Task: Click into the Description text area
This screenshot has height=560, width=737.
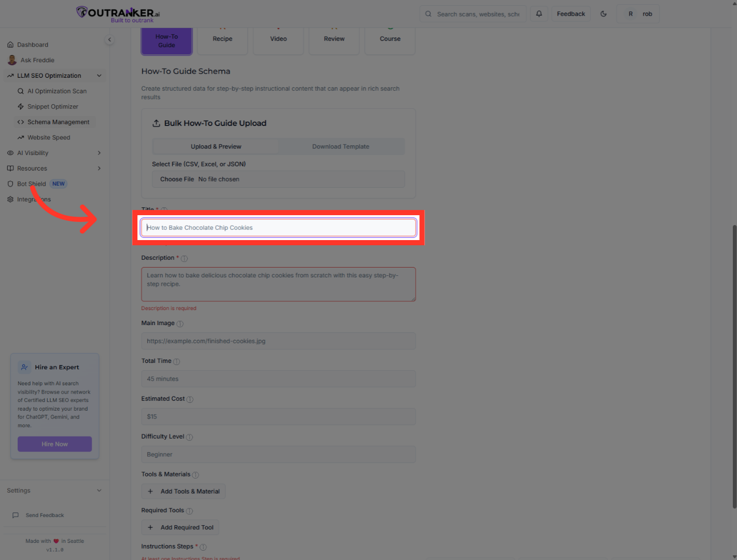Action: [278, 284]
